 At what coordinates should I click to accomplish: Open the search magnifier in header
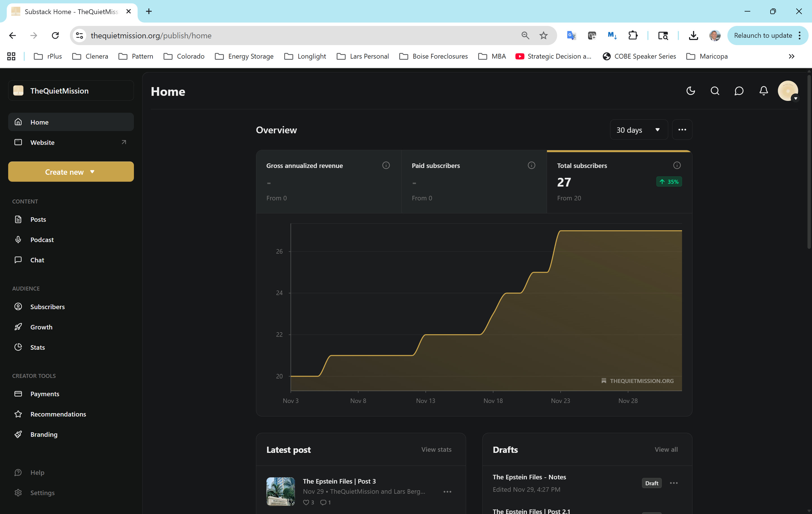(x=714, y=91)
